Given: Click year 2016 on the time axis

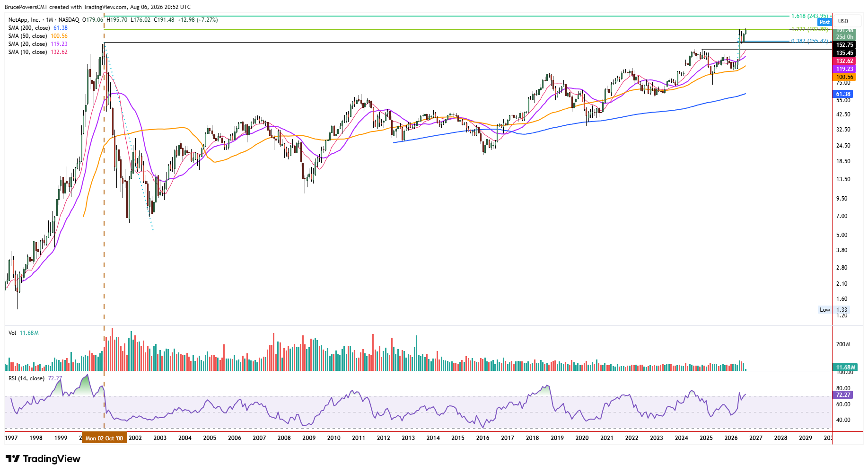Looking at the screenshot, I should 482,438.
